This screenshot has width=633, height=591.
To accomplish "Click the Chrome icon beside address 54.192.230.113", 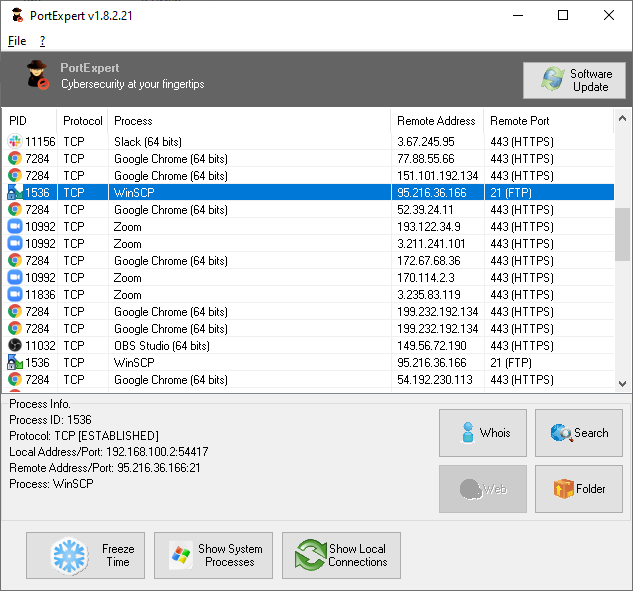I will (x=15, y=379).
